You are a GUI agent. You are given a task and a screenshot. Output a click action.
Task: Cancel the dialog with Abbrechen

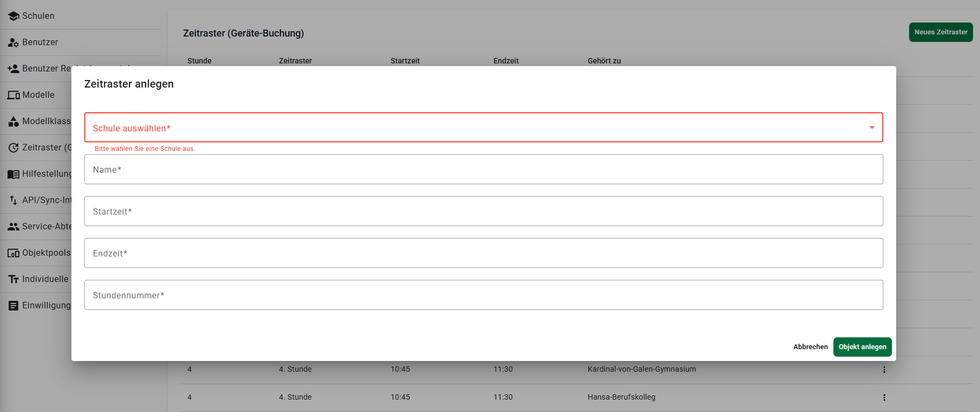pyautogui.click(x=810, y=347)
